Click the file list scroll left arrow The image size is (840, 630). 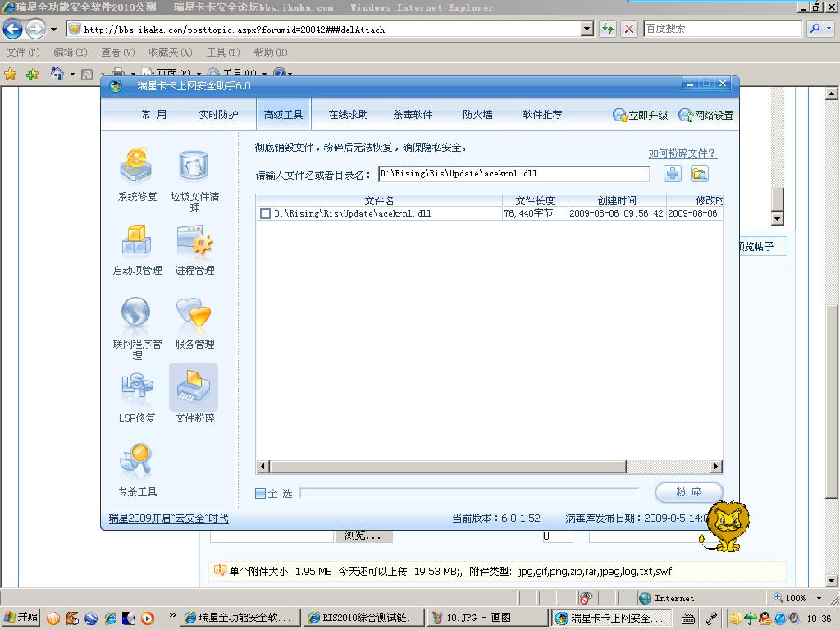point(262,467)
